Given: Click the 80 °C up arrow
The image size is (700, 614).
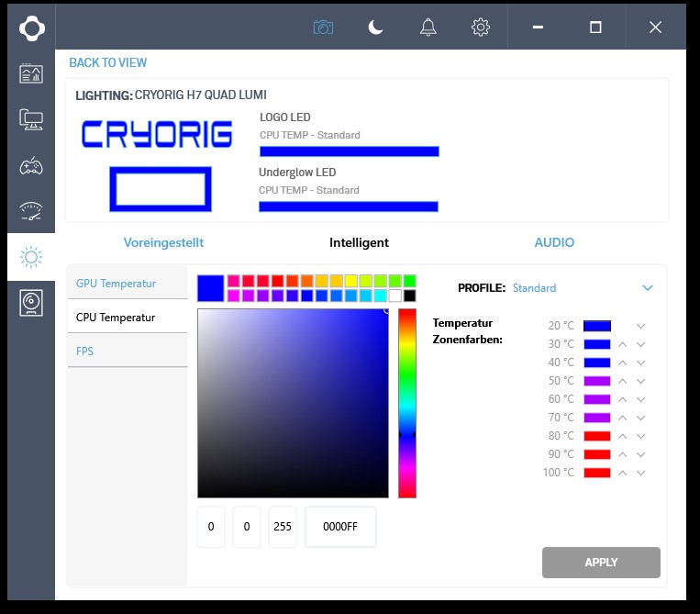Looking at the screenshot, I should tap(622, 436).
